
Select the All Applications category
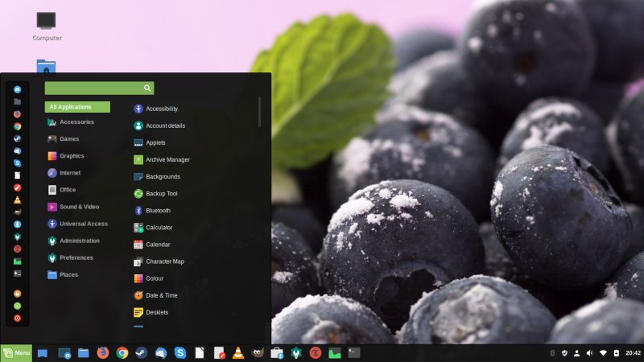pos(77,107)
